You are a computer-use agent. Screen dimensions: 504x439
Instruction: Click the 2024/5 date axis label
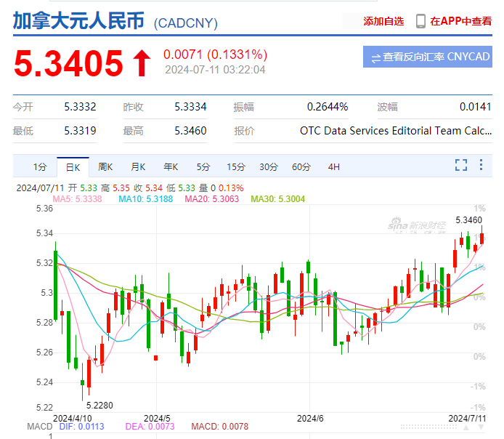(157, 419)
